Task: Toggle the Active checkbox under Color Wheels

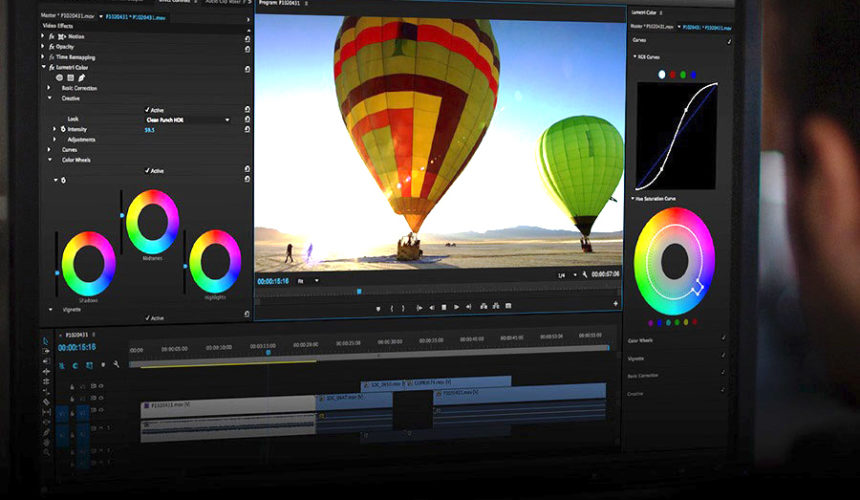Action: pos(148,170)
